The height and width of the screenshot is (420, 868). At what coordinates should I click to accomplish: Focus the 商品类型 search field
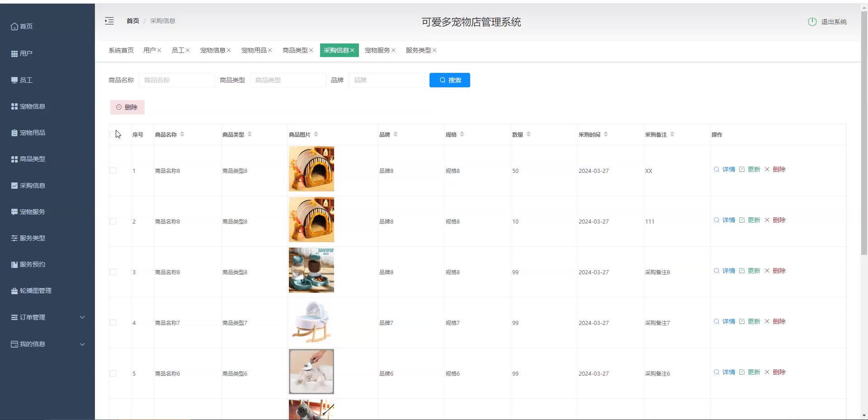pos(288,80)
